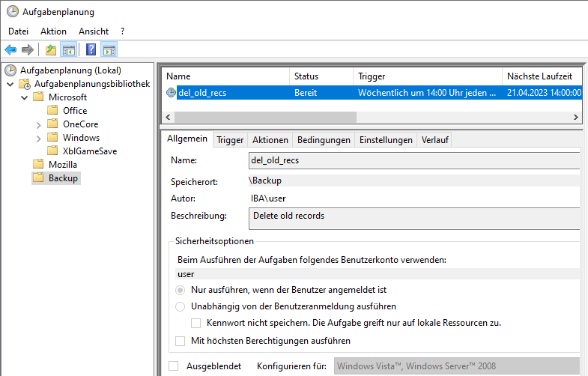Click the task list scroll left arrow
The image size is (588, 376).
coord(168,118)
